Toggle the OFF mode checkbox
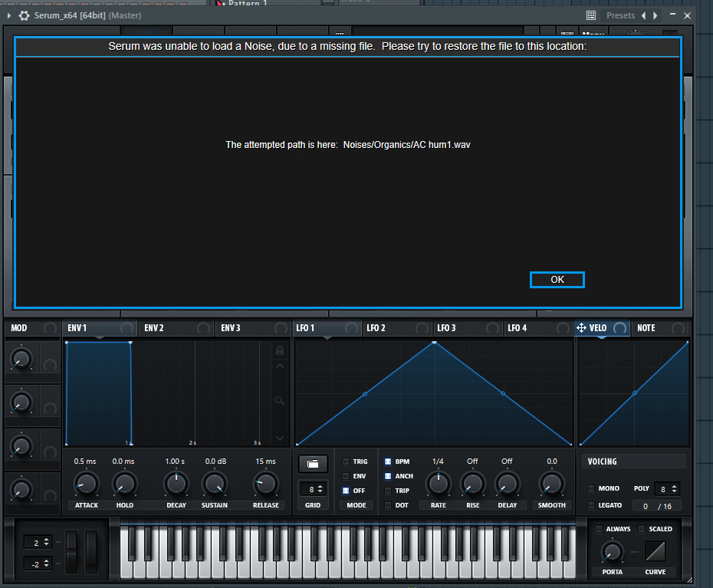This screenshot has height=588, width=713. [346, 491]
